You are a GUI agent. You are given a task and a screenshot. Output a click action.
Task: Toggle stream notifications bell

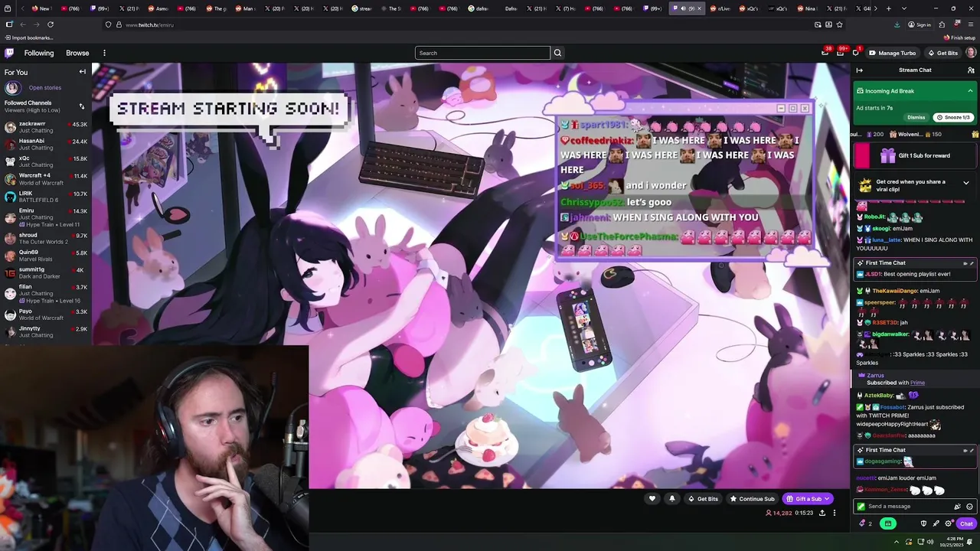click(x=672, y=499)
